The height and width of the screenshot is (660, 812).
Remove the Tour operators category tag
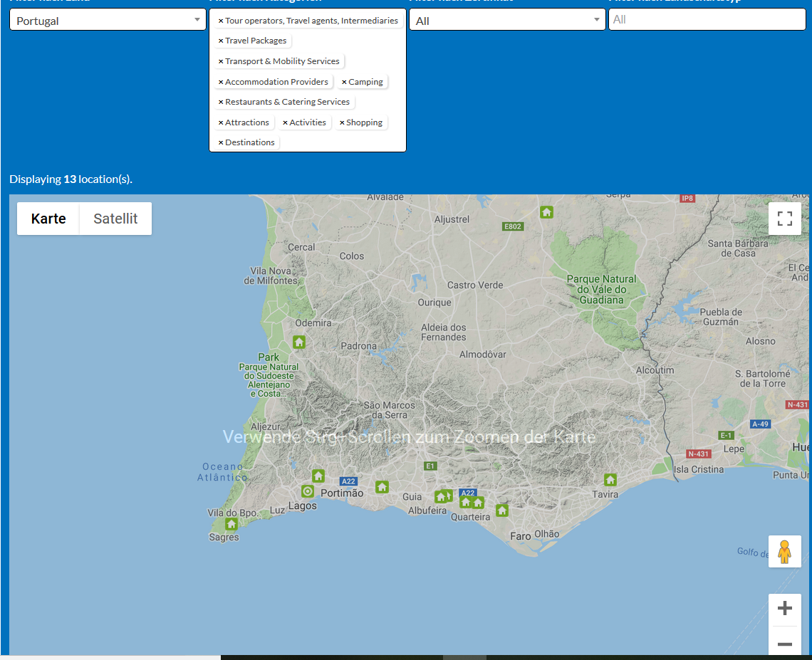click(221, 21)
